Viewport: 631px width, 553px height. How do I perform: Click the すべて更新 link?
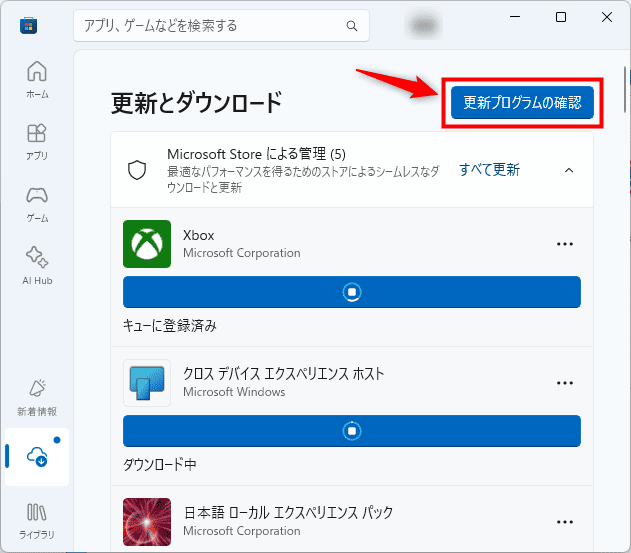(x=489, y=170)
